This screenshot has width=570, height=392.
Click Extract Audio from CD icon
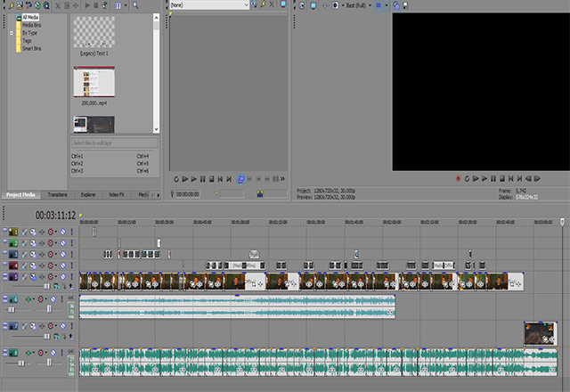[x=37, y=5]
